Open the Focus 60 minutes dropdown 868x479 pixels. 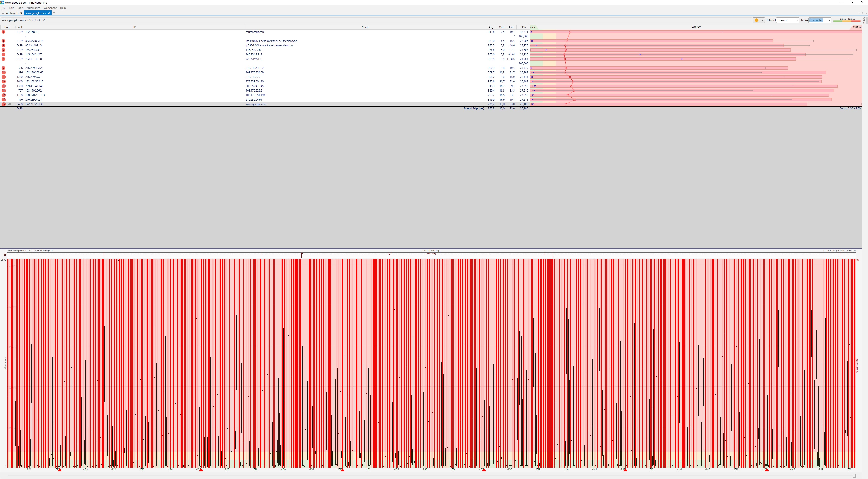click(829, 20)
